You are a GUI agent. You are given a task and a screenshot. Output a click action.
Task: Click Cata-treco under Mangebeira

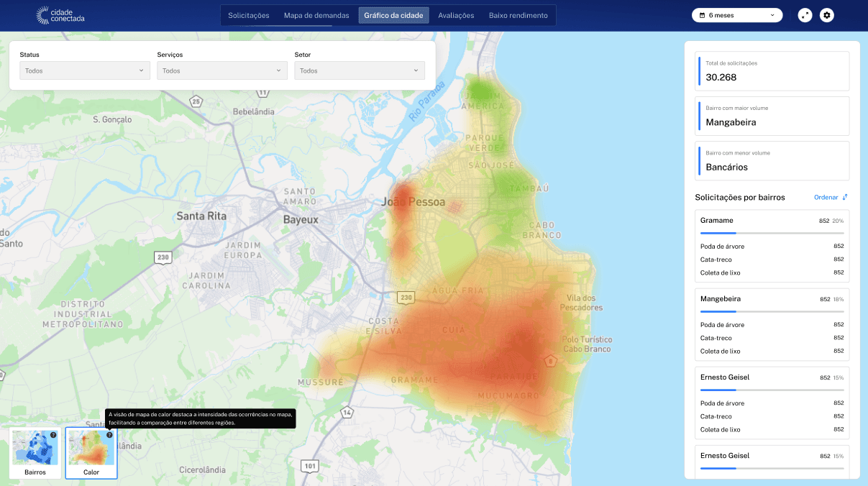click(x=716, y=338)
